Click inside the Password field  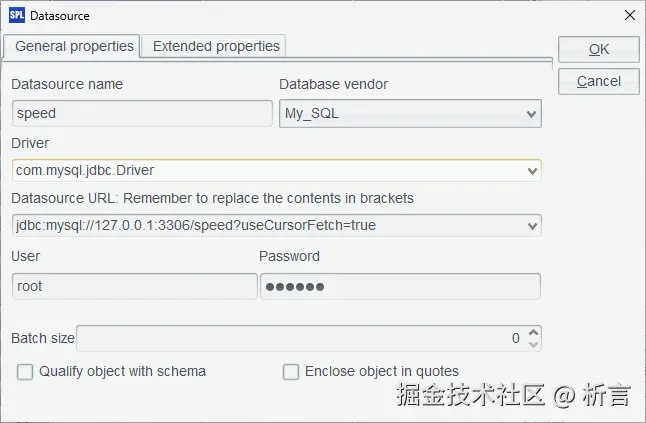click(x=400, y=286)
